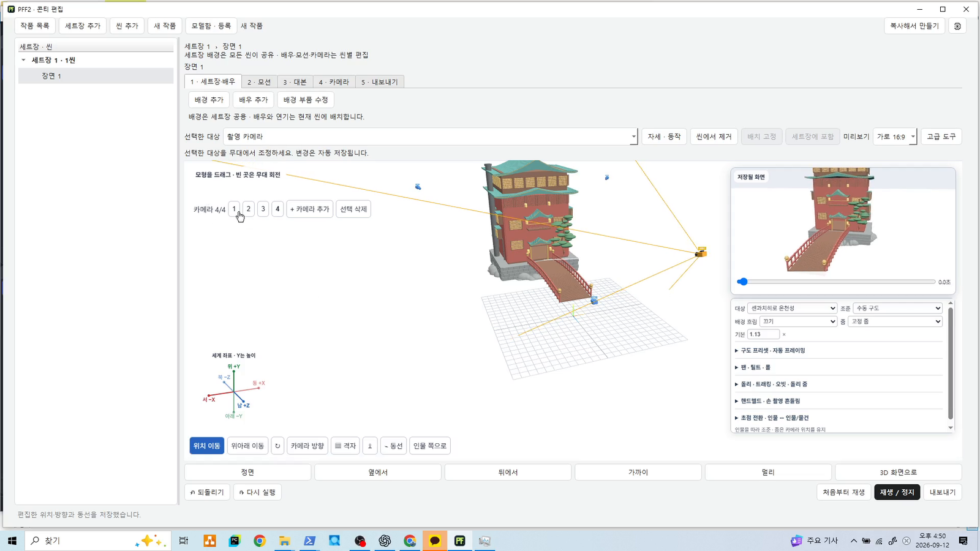Screen dimensions: 980x551
Task: Click the rotate icon button in viewport toolbar
Action: click(x=277, y=446)
